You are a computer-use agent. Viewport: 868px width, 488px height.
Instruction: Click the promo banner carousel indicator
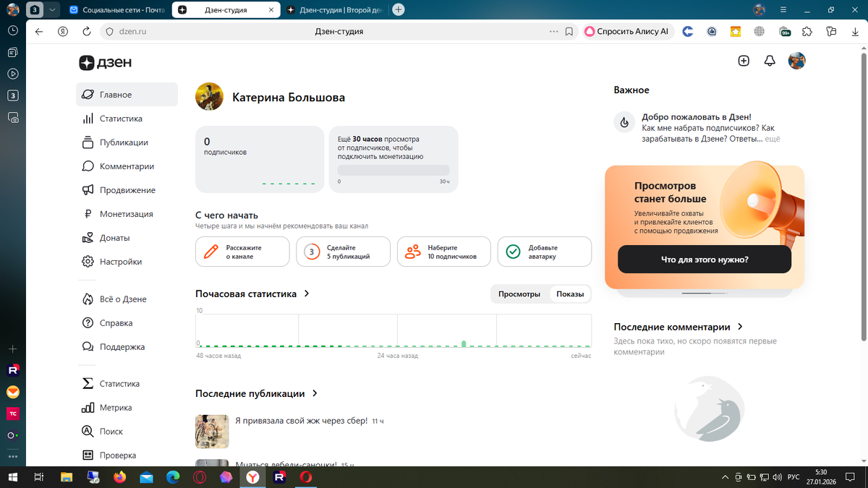point(705,294)
